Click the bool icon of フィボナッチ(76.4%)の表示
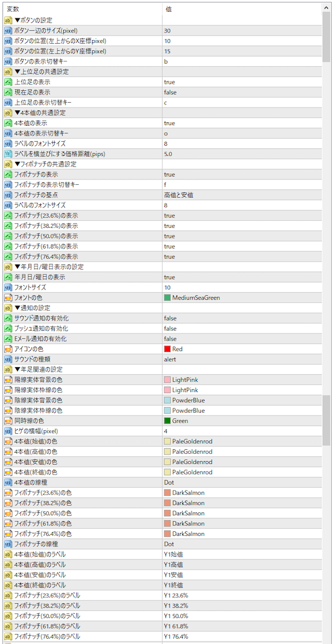This screenshot has height=644, width=334. pos(8,257)
